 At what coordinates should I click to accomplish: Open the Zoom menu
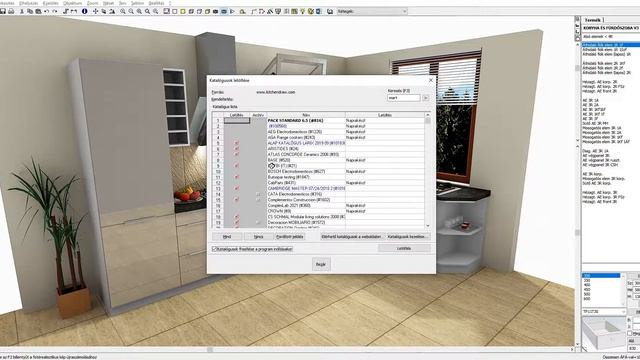click(93, 3)
